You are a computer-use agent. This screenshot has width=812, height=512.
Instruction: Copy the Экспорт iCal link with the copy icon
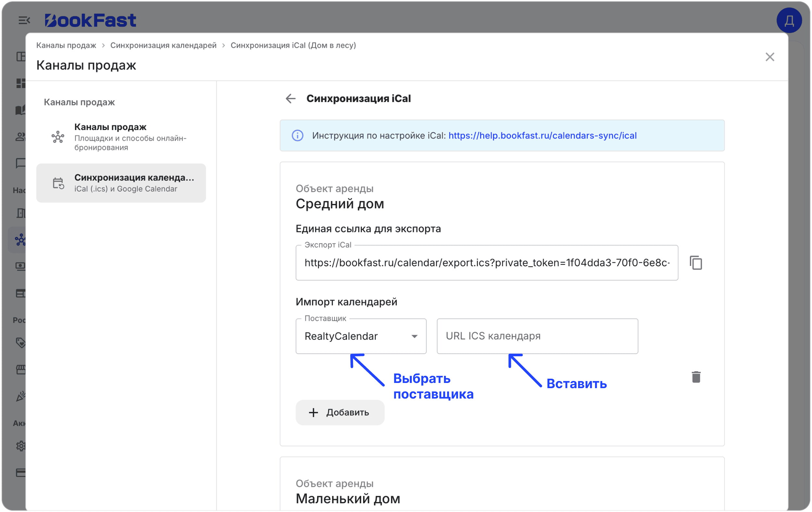point(696,263)
